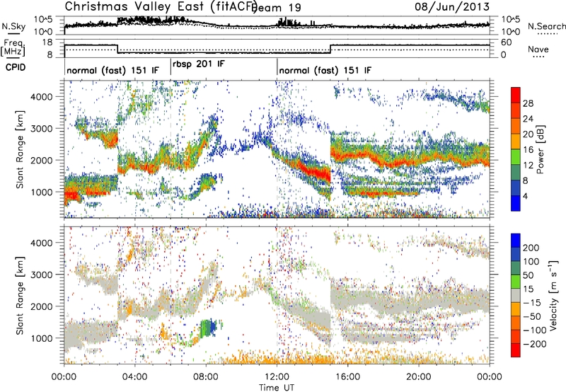Click the 'CPID' row label
The height and width of the screenshot is (392, 566).
16,67
